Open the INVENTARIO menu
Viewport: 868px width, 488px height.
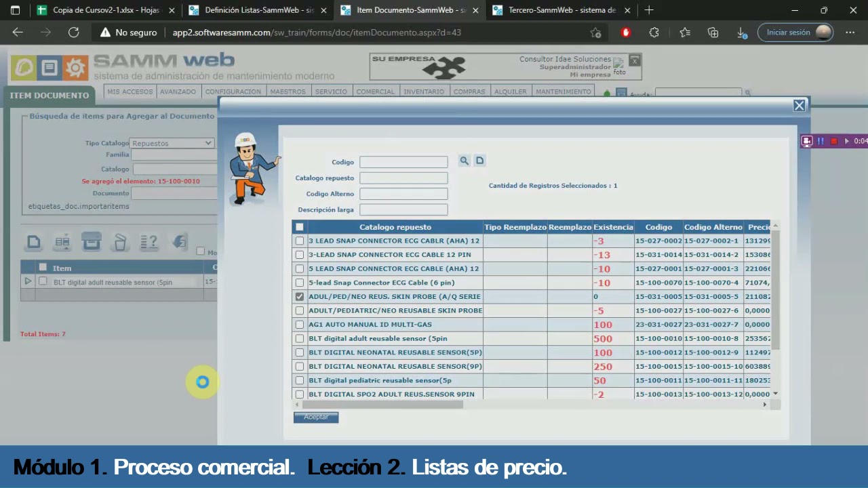coord(424,91)
